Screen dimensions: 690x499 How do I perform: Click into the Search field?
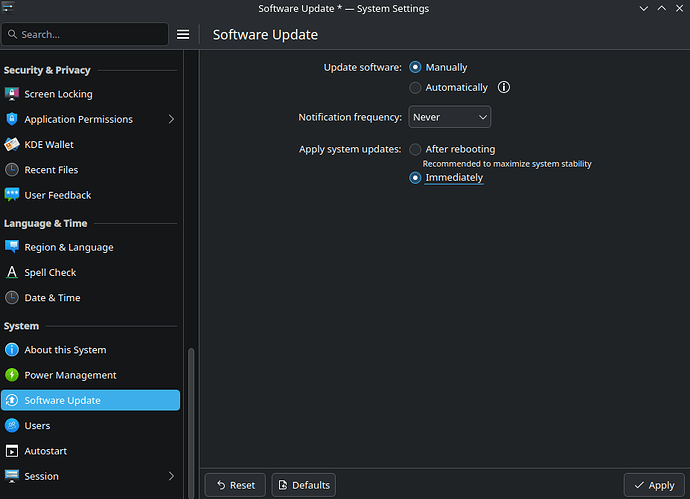(90, 34)
